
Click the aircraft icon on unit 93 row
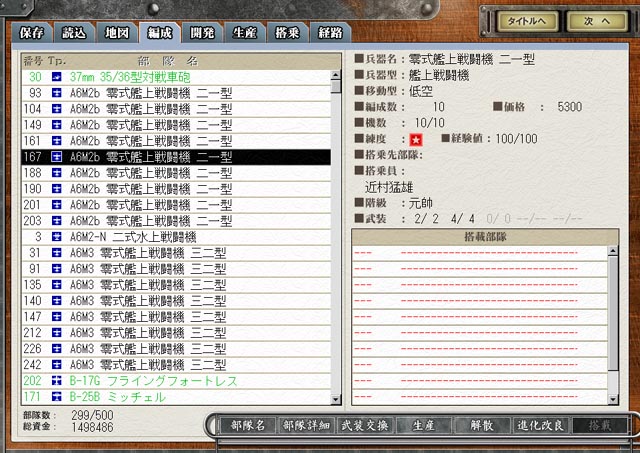pyautogui.click(x=57, y=93)
